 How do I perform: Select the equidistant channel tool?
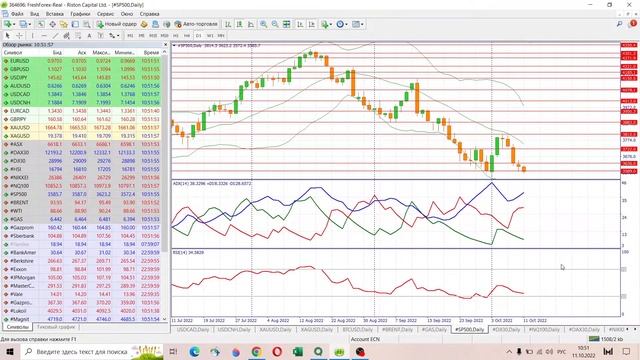point(67,36)
